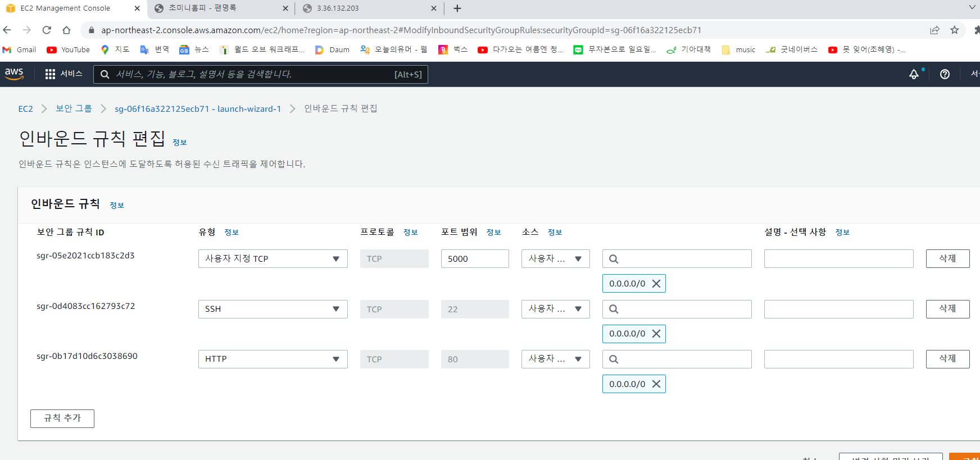Expand the SSH type dropdown

pos(273,309)
